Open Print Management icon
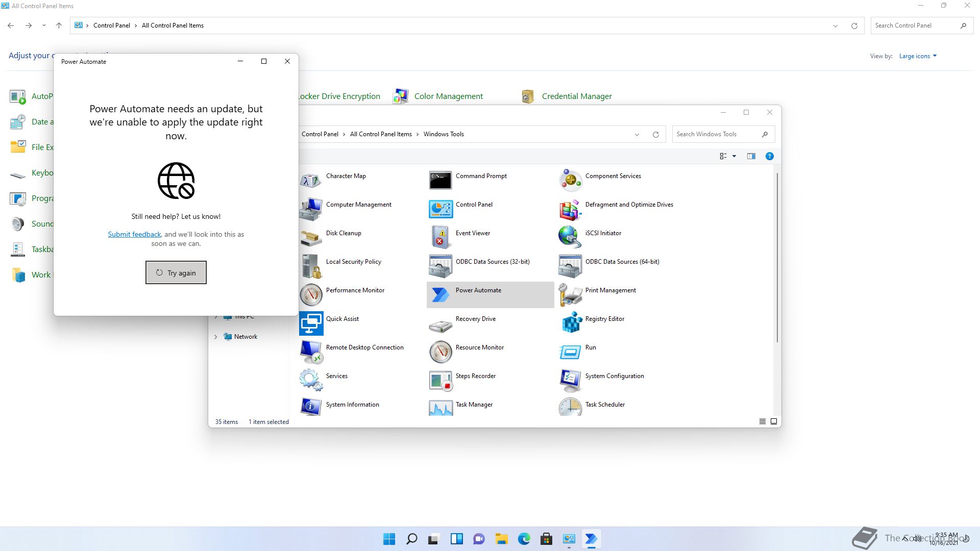The image size is (980, 551). click(570, 294)
